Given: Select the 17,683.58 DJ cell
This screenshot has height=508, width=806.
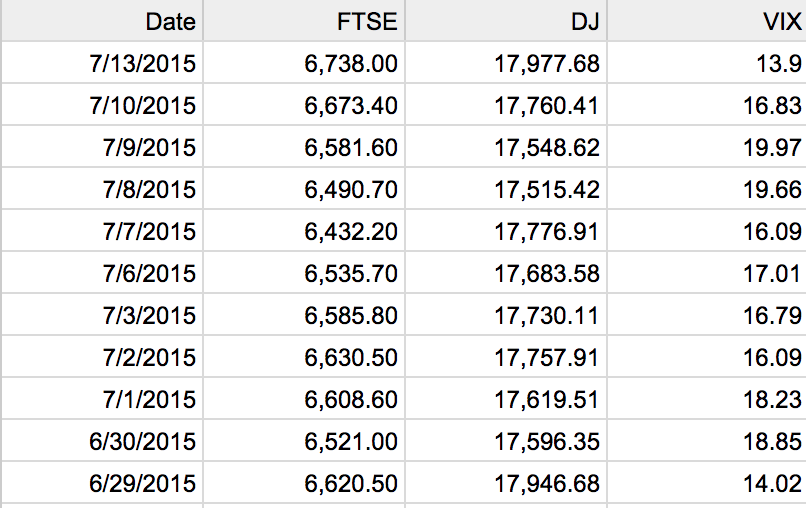Looking at the screenshot, I should 506,273.
